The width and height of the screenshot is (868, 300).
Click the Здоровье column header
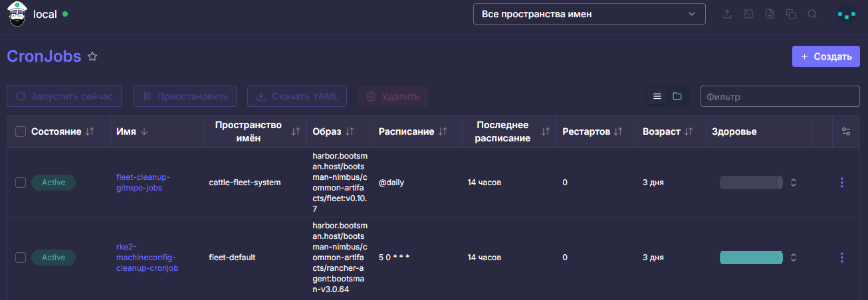click(x=734, y=132)
